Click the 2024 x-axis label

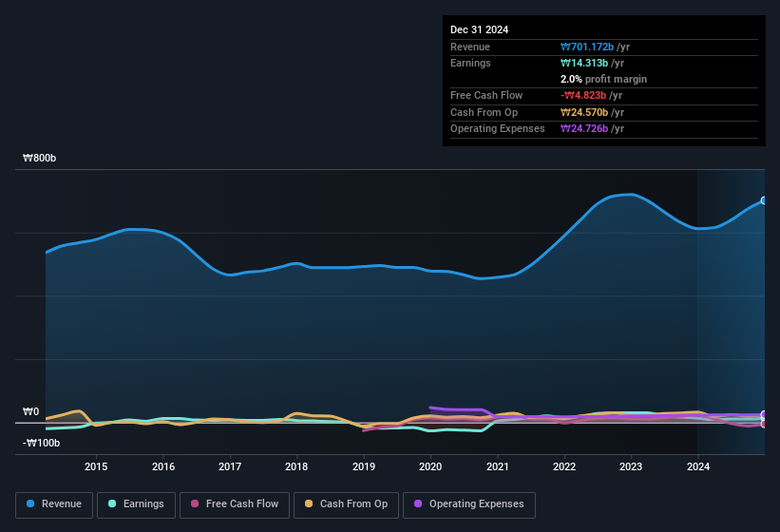pyautogui.click(x=698, y=466)
